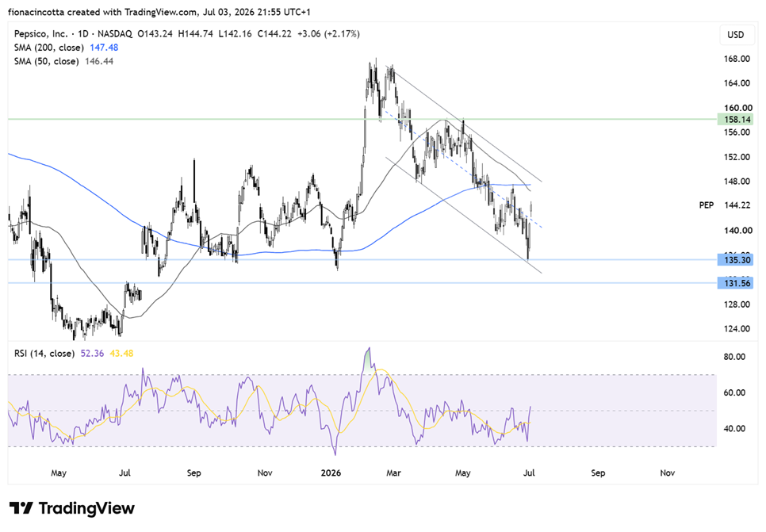Click the 40.00 RSI axis label
Viewport: 766px width, 532px height.
[734, 428]
